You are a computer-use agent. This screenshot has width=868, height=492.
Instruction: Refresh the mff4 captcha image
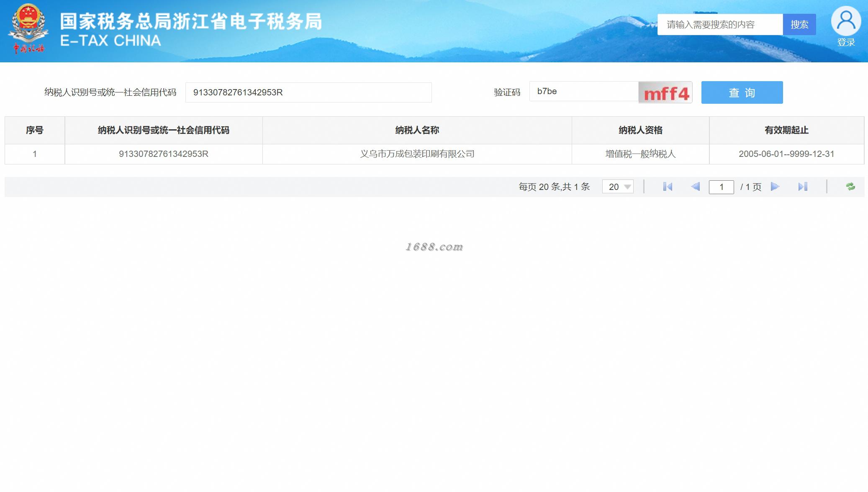[665, 92]
